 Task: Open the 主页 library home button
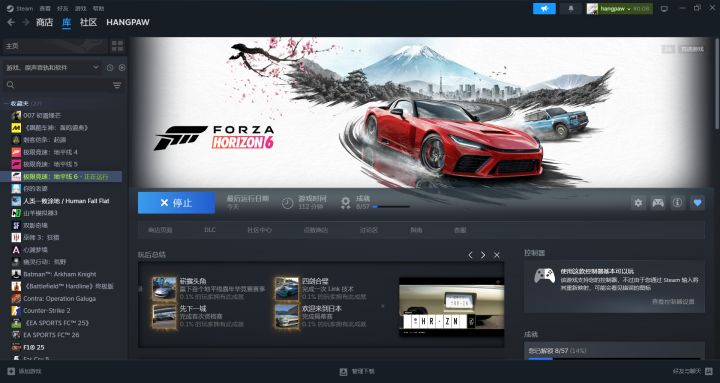click(54, 46)
